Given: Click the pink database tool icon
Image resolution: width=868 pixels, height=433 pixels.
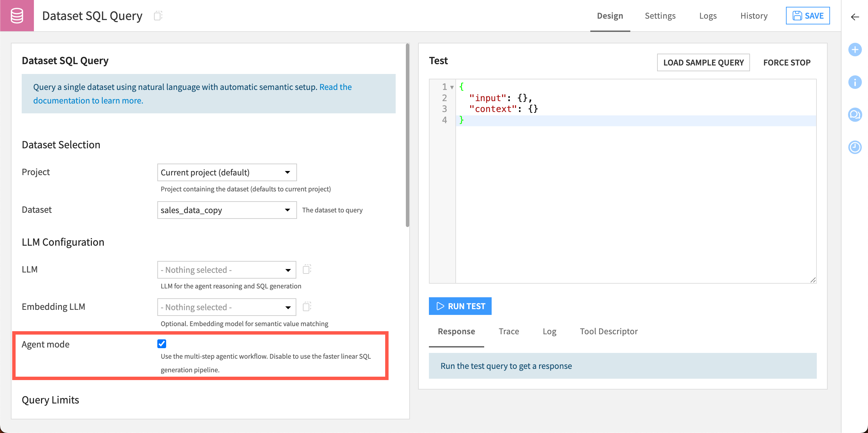Looking at the screenshot, I should 17,16.
